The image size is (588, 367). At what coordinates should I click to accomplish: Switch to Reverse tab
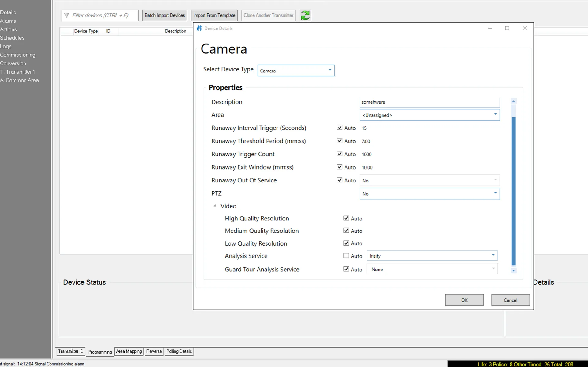coord(154,351)
